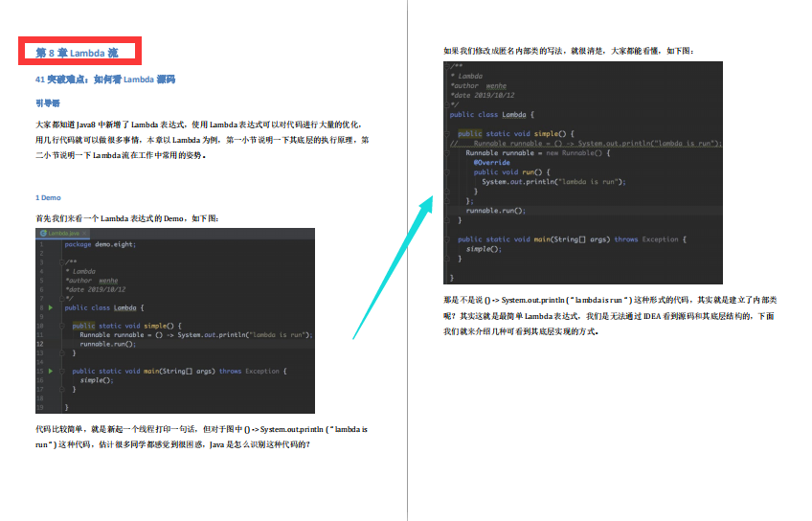Click 'simple();' call on line 16
Screen dimensions: 812x521
(97, 380)
